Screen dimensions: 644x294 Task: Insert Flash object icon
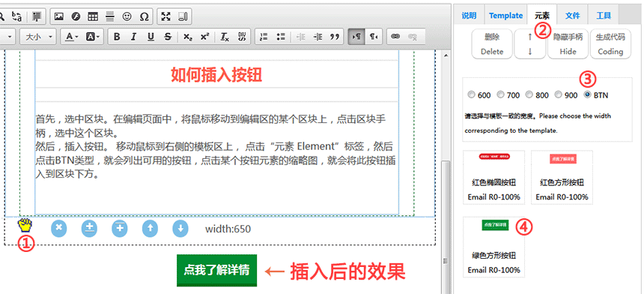coord(76,16)
